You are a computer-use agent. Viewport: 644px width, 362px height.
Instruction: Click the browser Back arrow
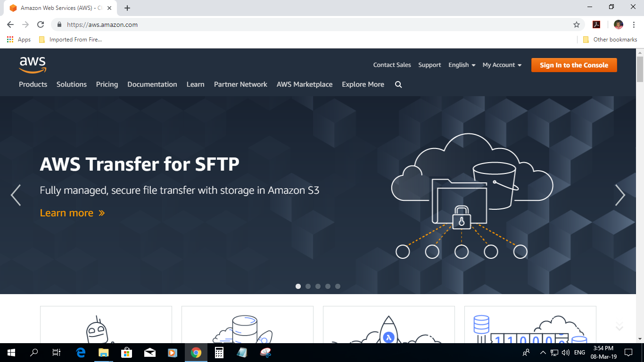10,25
